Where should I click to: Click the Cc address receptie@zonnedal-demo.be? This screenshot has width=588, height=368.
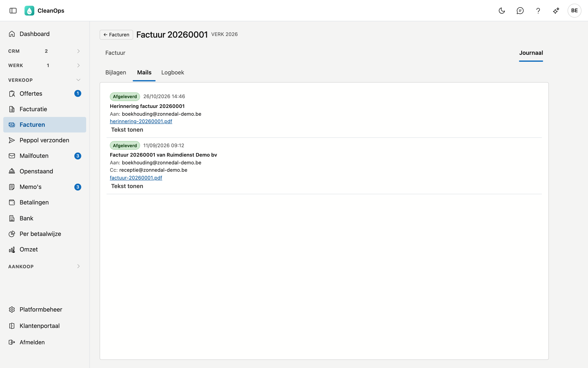click(153, 170)
